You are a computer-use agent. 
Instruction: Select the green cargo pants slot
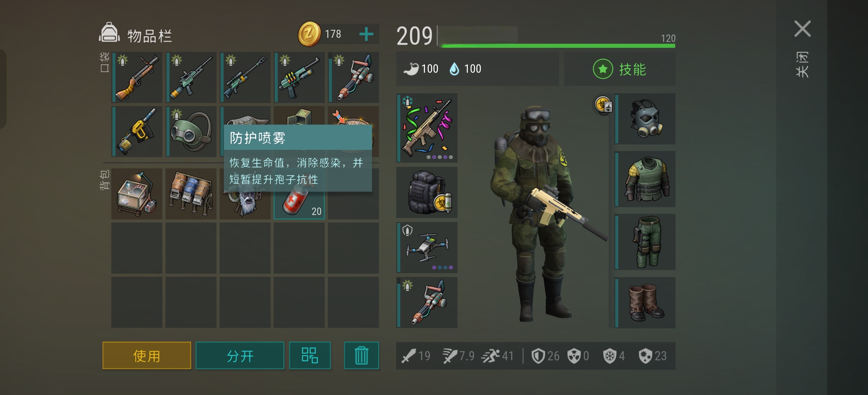pyautogui.click(x=645, y=242)
